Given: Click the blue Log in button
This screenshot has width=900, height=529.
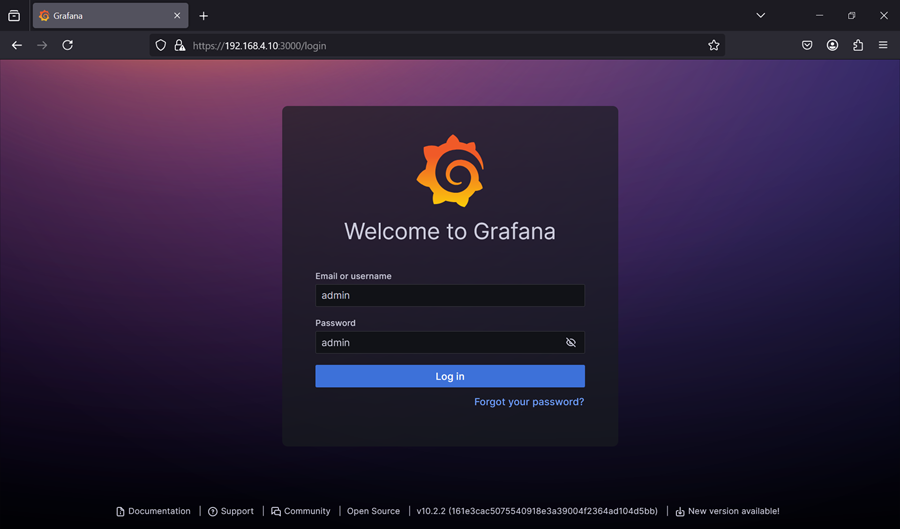Looking at the screenshot, I should pyautogui.click(x=450, y=376).
